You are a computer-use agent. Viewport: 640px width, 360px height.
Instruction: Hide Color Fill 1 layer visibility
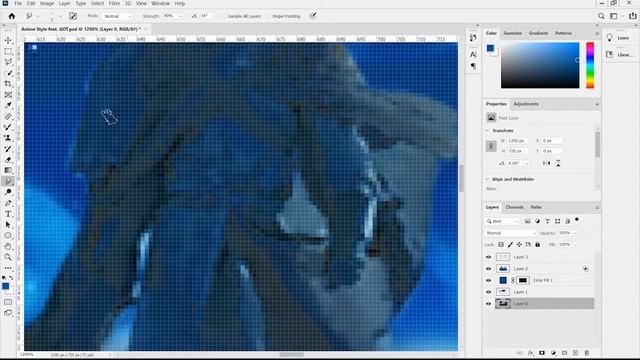point(488,280)
